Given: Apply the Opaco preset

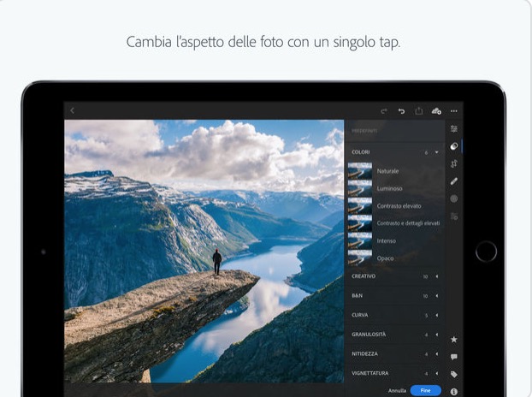Looking at the screenshot, I should coord(395,258).
